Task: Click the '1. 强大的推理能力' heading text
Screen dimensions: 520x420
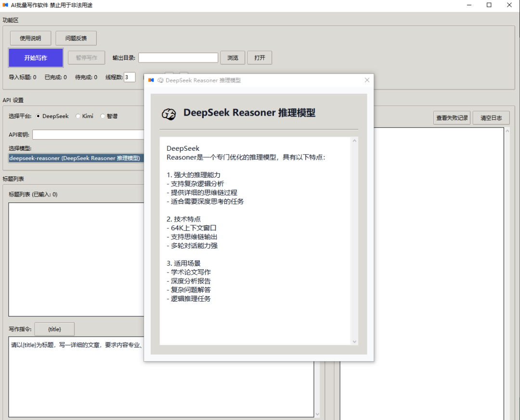Action: tap(194, 175)
